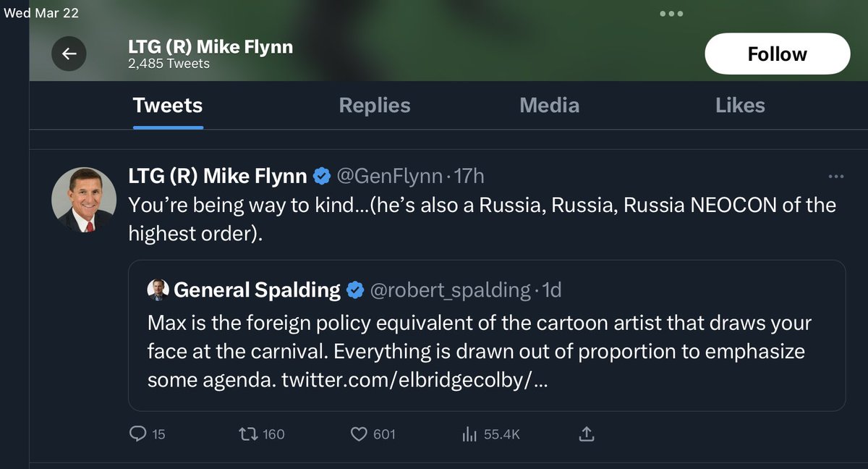This screenshot has width=868, height=469.
Task: Go back using the arrow icon
Action: click(69, 54)
